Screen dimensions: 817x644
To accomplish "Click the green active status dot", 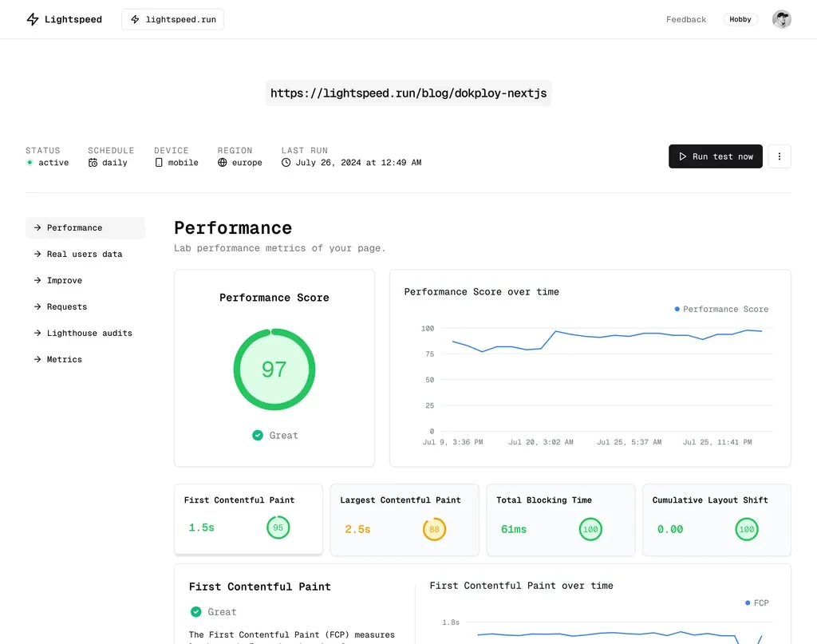I will pyautogui.click(x=30, y=163).
